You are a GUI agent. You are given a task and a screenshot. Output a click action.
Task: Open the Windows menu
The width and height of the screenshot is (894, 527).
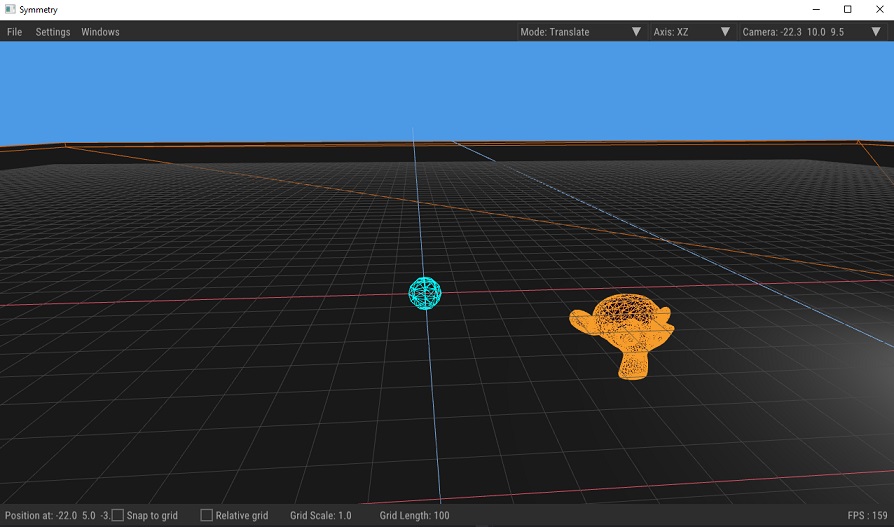click(x=100, y=32)
